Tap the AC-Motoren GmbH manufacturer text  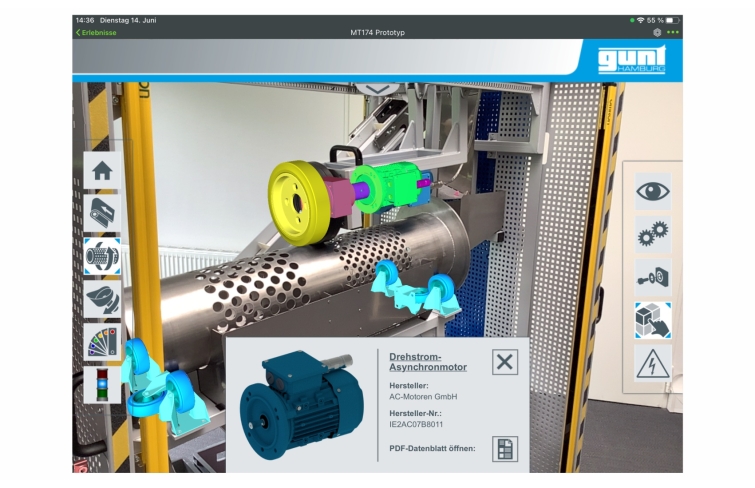click(x=423, y=397)
